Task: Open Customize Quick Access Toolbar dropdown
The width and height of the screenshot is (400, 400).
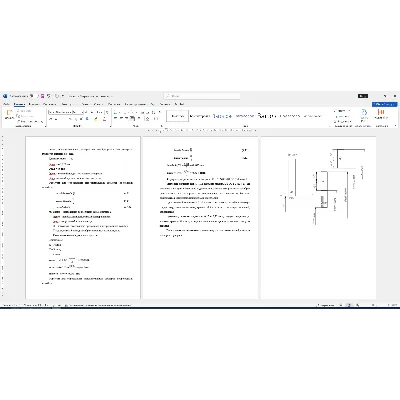Action: tap(63, 96)
